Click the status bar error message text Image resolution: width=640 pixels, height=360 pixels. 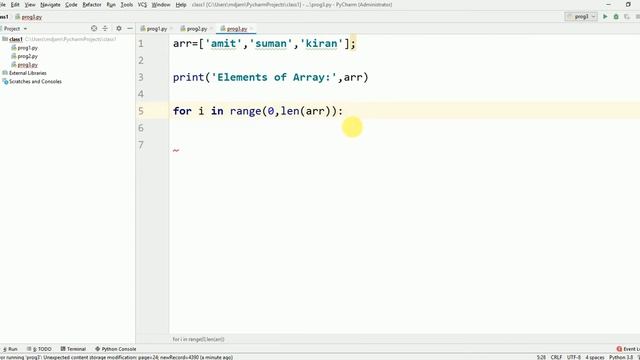click(x=116, y=357)
